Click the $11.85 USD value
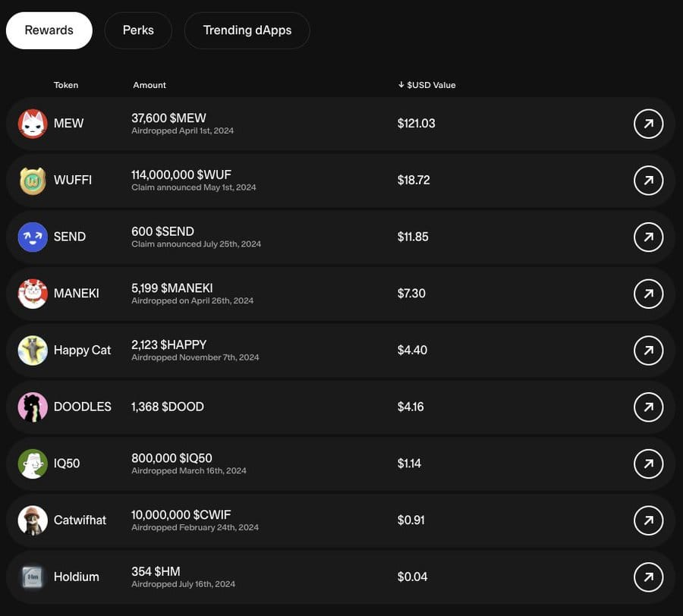 point(413,237)
